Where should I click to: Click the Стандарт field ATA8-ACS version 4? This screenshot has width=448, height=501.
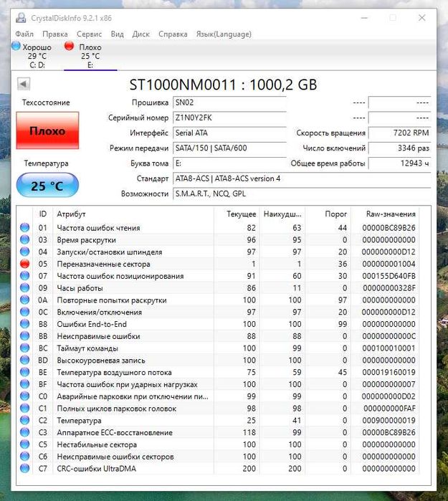point(302,178)
